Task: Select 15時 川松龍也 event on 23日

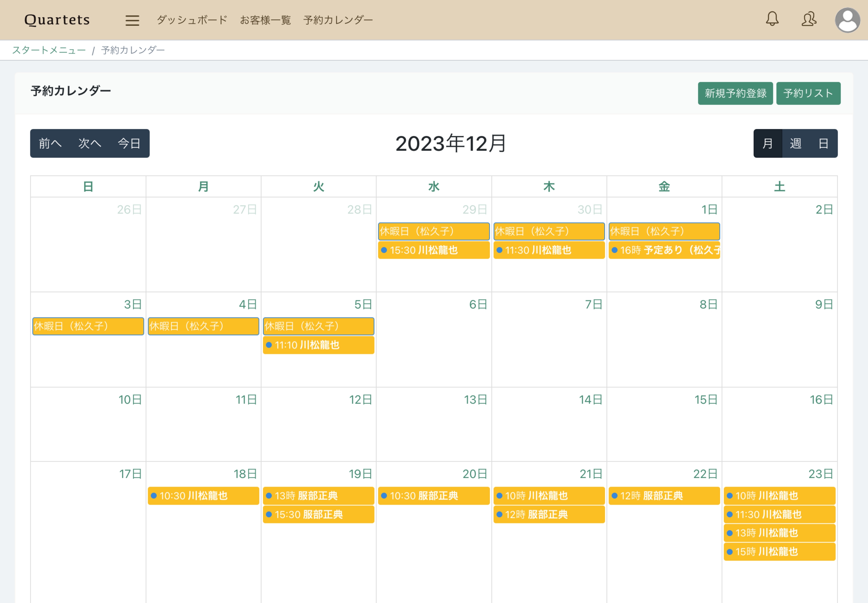Action: pyautogui.click(x=779, y=552)
